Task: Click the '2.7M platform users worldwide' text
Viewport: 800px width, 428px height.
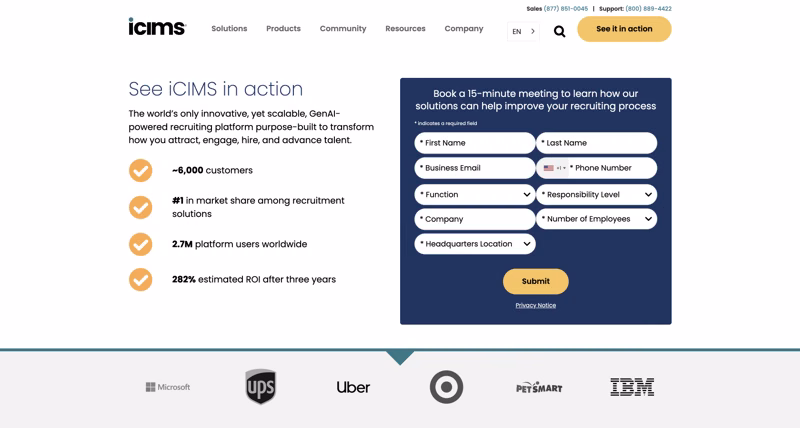Action: pyautogui.click(x=240, y=244)
